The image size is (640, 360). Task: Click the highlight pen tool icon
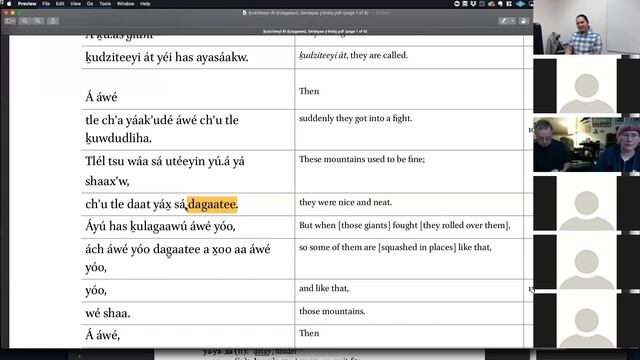504,21
